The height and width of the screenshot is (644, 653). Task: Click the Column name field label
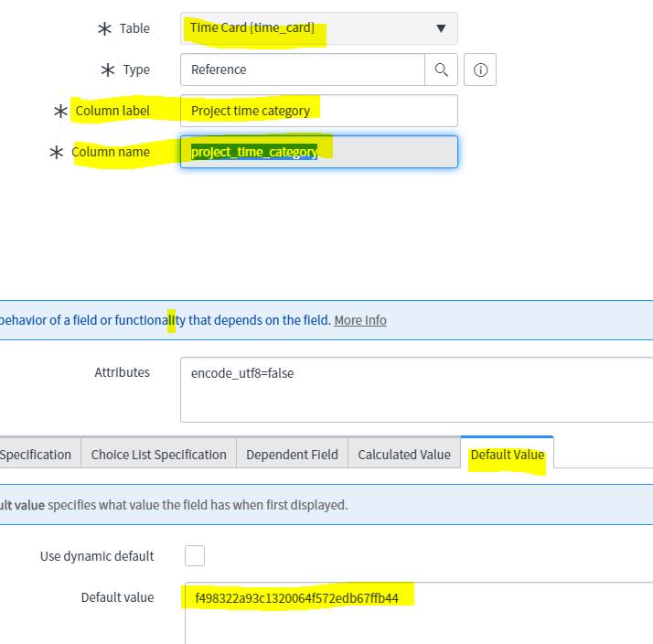click(x=111, y=152)
